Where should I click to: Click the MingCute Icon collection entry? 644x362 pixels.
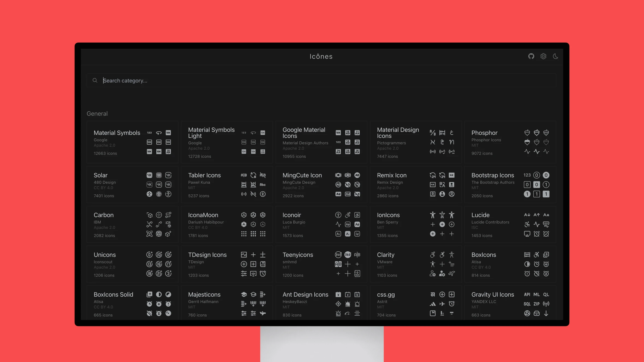[321, 184]
